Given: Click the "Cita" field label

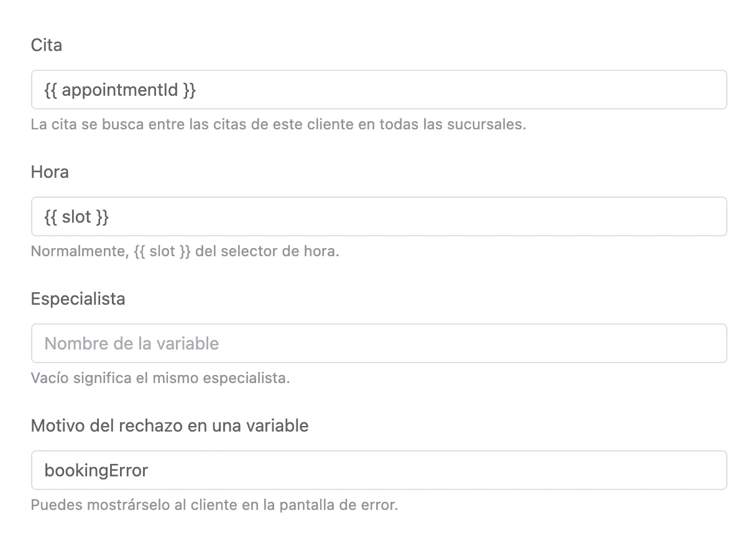Looking at the screenshot, I should (47, 45).
